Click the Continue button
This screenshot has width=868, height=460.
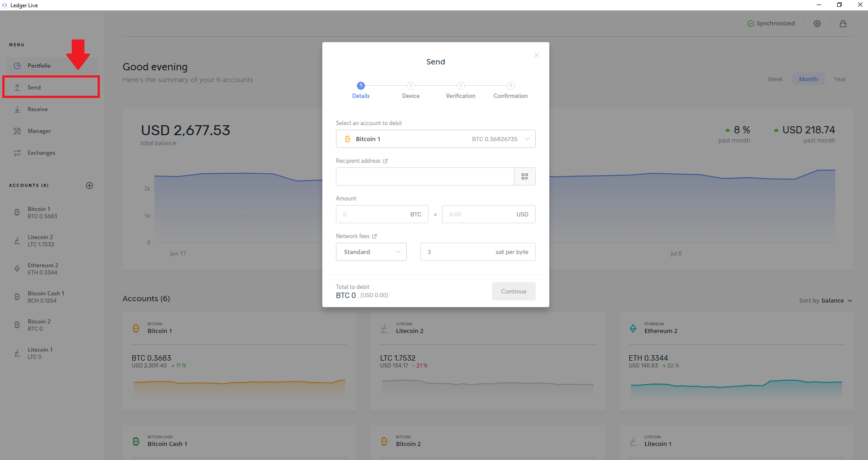coord(514,291)
